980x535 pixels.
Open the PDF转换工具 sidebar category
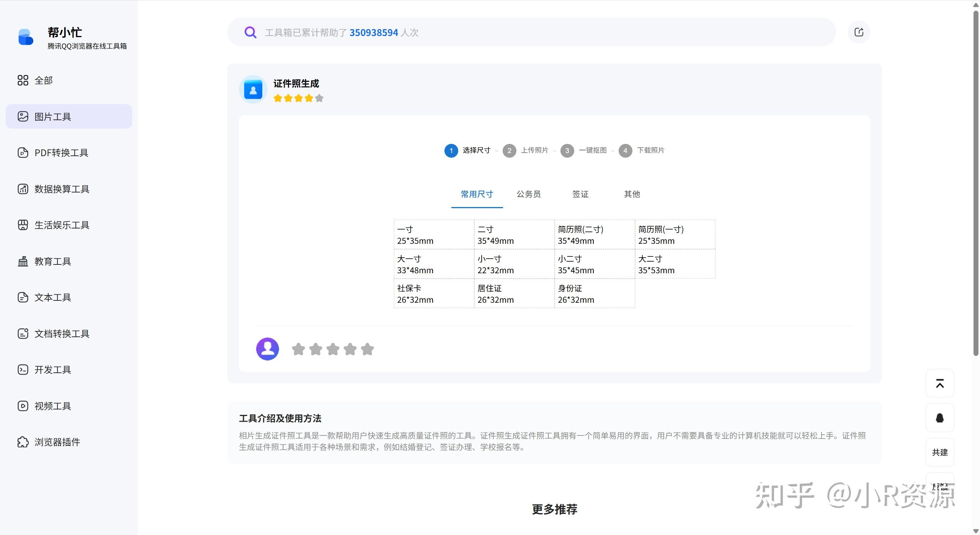click(x=61, y=153)
